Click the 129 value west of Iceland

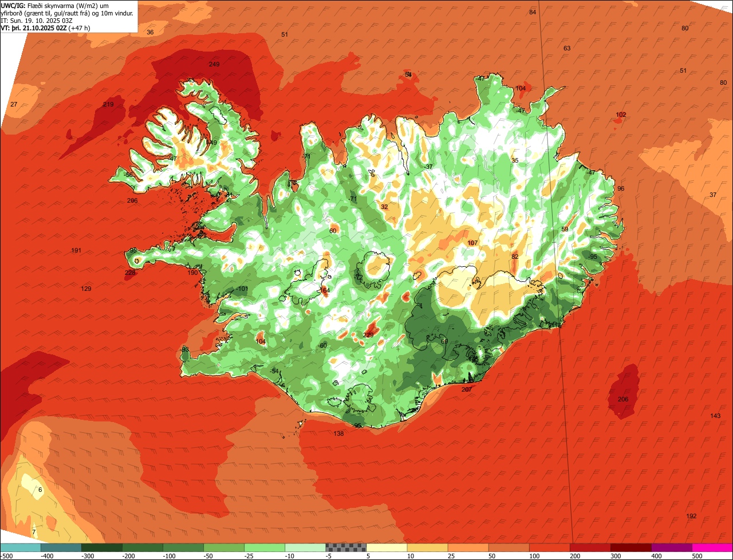click(86, 289)
